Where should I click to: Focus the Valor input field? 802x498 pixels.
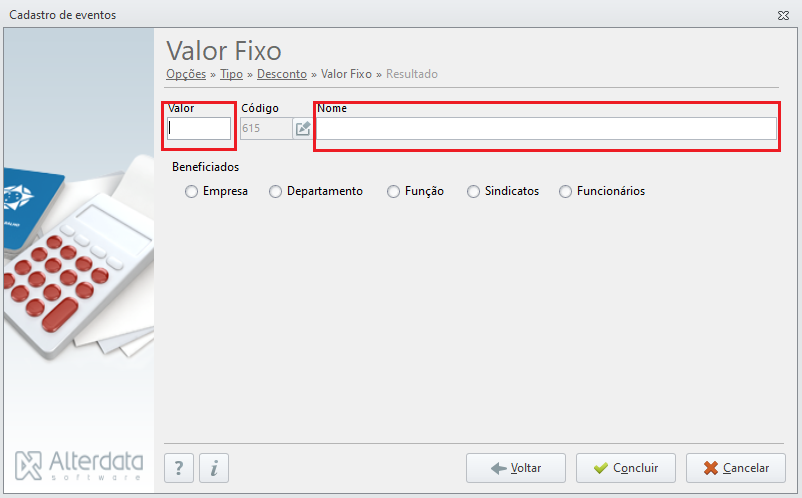pos(199,128)
